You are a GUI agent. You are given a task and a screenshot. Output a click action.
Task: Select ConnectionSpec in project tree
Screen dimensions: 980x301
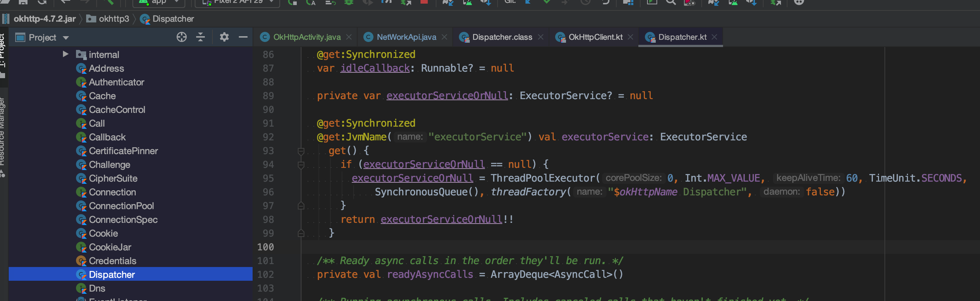(123, 219)
